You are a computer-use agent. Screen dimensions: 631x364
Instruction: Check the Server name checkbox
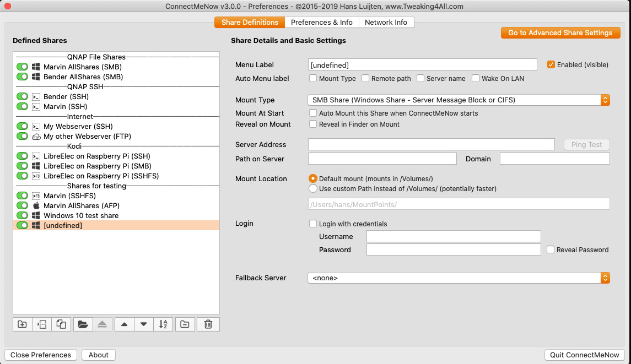[420, 78]
